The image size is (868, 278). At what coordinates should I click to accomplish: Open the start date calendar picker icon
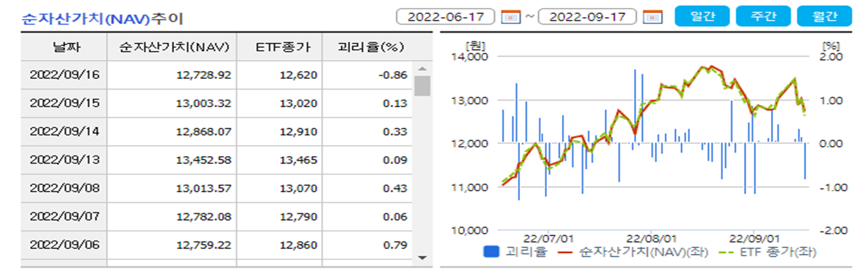(x=511, y=17)
